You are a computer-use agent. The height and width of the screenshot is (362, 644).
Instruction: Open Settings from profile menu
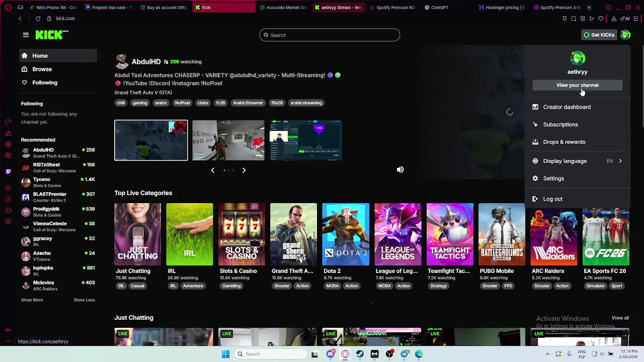[x=577, y=178]
